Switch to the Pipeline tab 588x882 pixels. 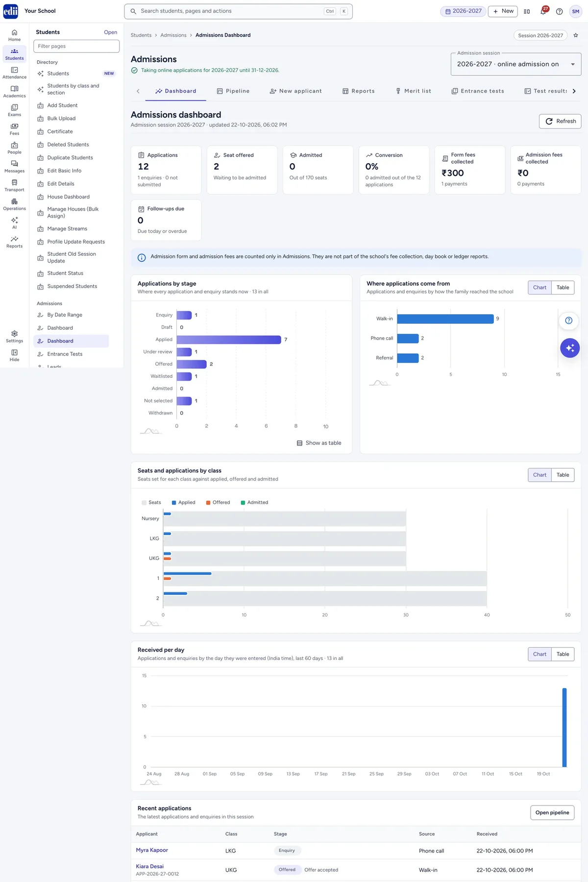[x=233, y=91]
